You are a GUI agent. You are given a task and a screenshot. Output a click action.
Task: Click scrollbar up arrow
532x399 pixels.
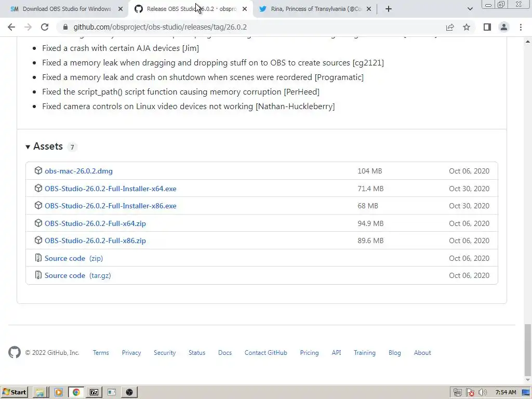click(528, 42)
